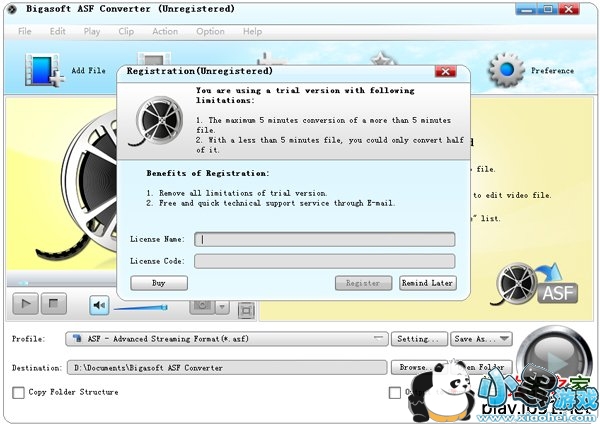Toggle full screen preview icon

[246, 310]
